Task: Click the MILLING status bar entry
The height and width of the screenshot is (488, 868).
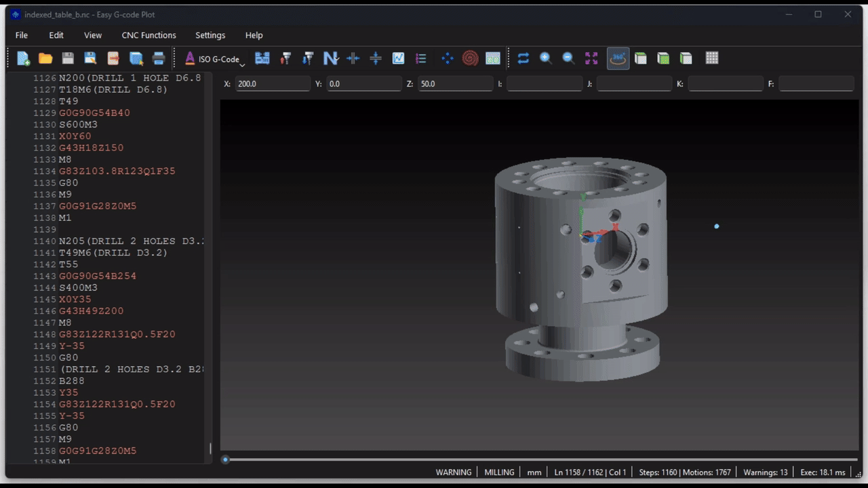Action: click(x=499, y=472)
